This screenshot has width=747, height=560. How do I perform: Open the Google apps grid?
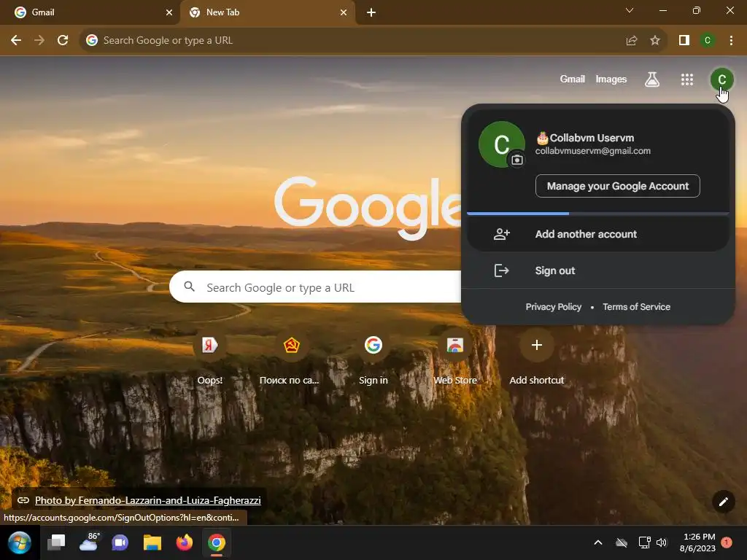pos(687,79)
